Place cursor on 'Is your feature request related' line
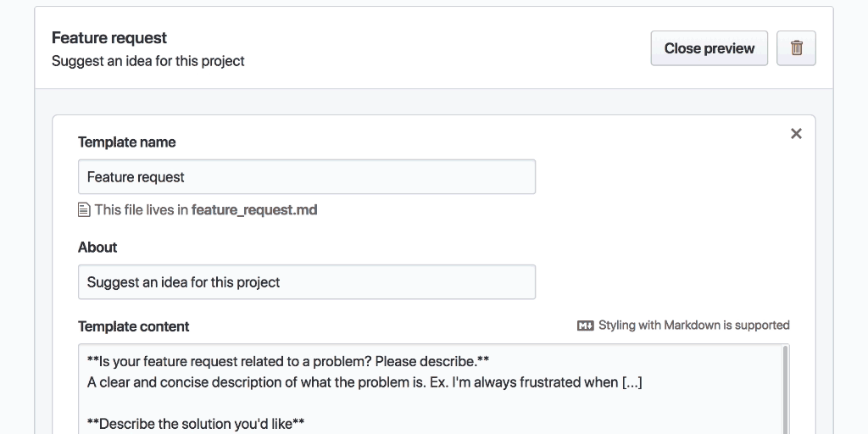 (x=288, y=360)
